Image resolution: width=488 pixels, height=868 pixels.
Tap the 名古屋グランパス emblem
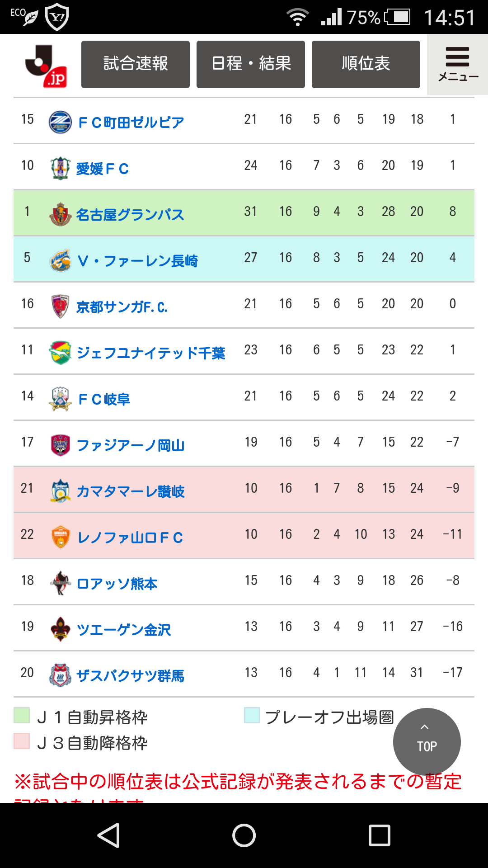coord(60,214)
